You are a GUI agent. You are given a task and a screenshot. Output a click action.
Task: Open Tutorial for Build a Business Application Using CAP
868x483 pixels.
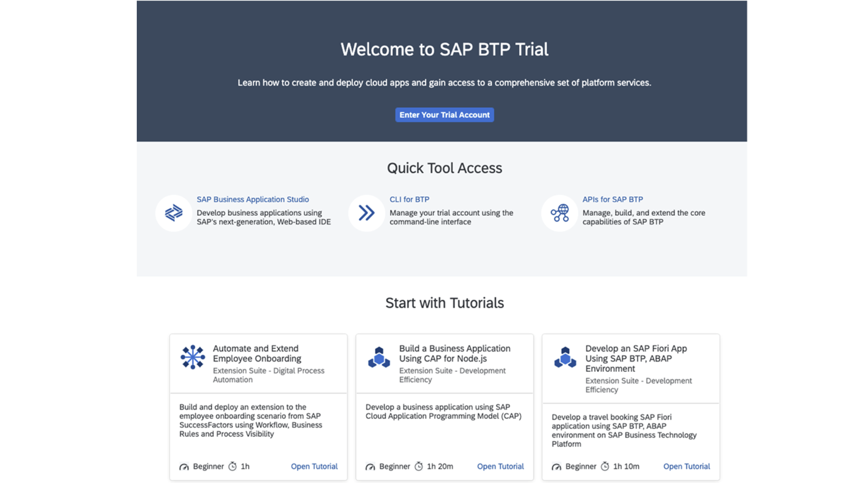pos(500,466)
